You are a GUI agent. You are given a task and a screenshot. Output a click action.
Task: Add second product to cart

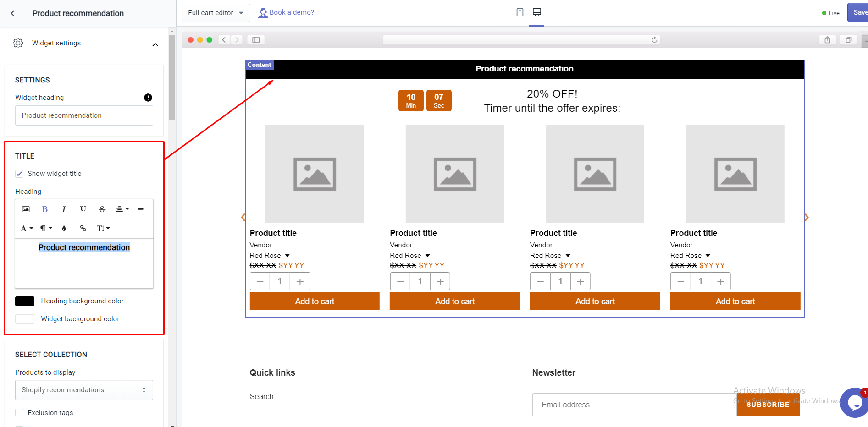[x=455, y=301]
